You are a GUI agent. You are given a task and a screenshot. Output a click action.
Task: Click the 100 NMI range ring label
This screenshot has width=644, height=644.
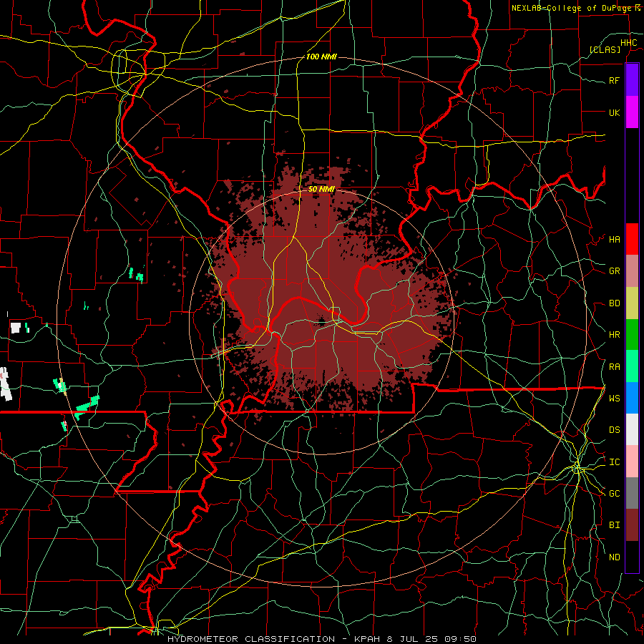click(x=321, y=57)
